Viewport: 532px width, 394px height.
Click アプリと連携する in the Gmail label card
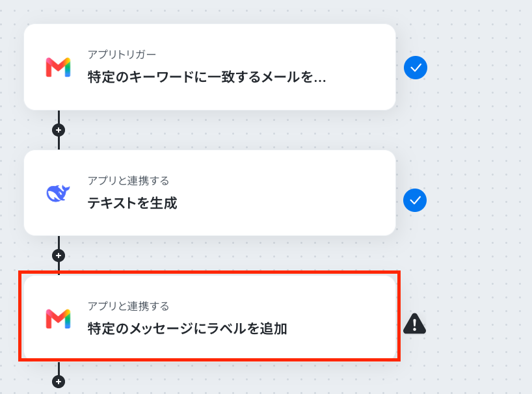point(128,306)
